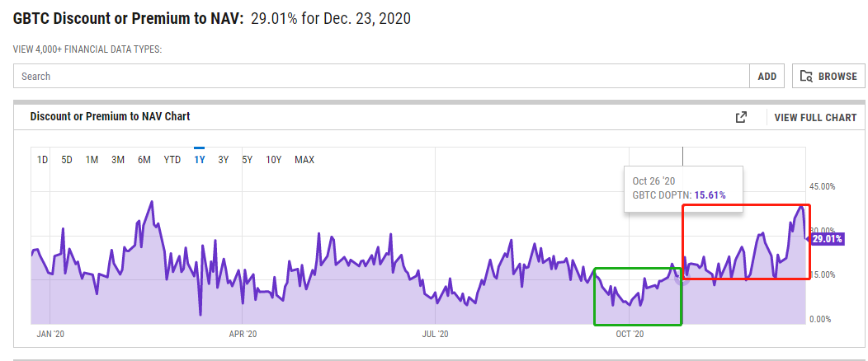This screenshot has width=868, height=361.
Task: Click the expand chart popout icon
Action: (x=741, y=117)
